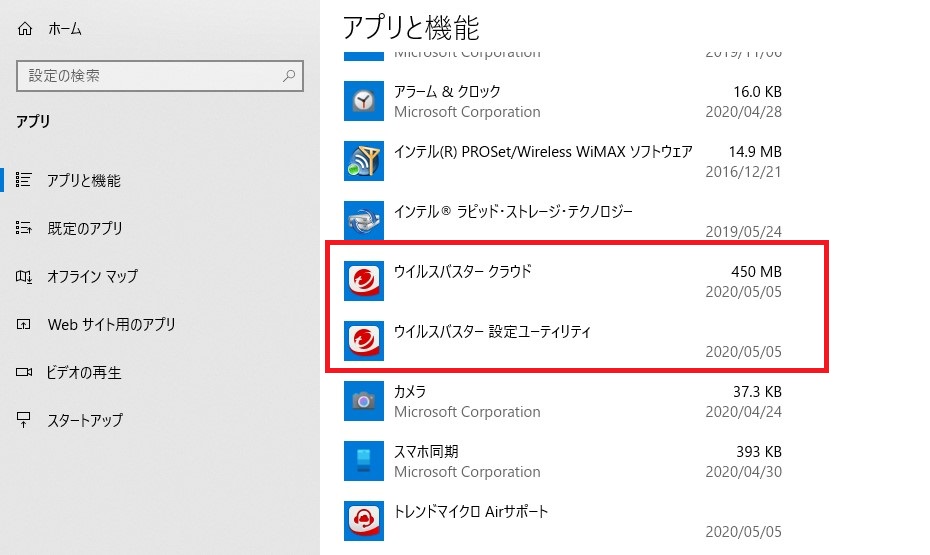
Task: Select インテル® ラピッド・ストレージ・テクノロジー entry
Action: pos(513,212)
